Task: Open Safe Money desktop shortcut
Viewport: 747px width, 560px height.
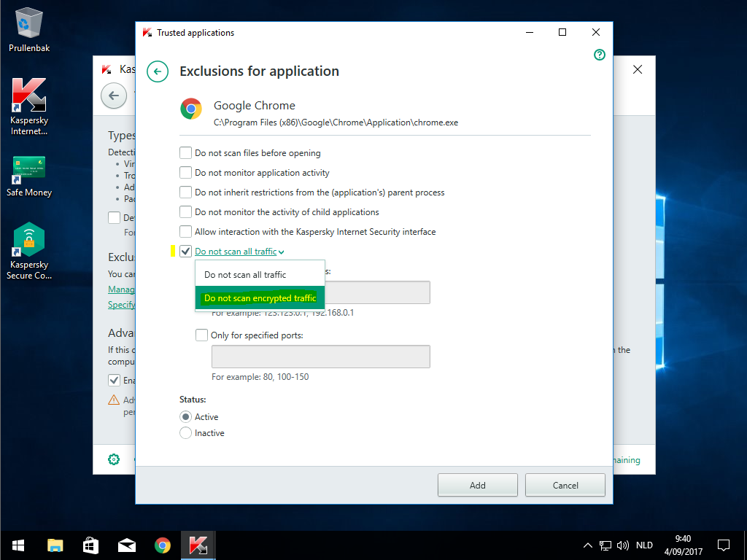Action: 29,176
